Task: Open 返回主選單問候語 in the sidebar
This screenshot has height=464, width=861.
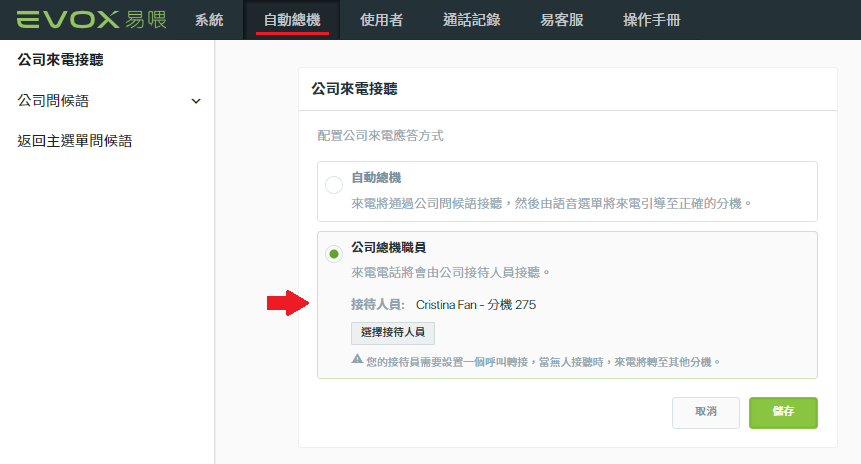Action: click(75, 141)
